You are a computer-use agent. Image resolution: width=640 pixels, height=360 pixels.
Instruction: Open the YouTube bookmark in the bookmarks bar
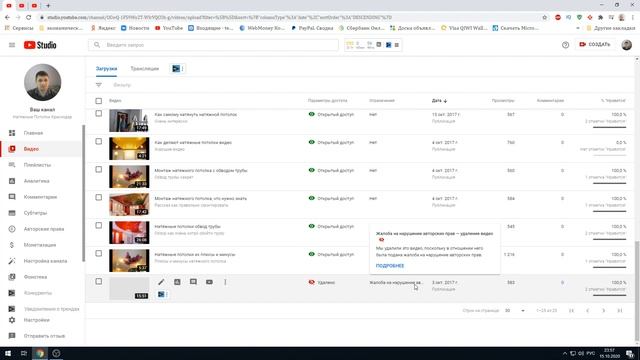[x=169, y=28]
